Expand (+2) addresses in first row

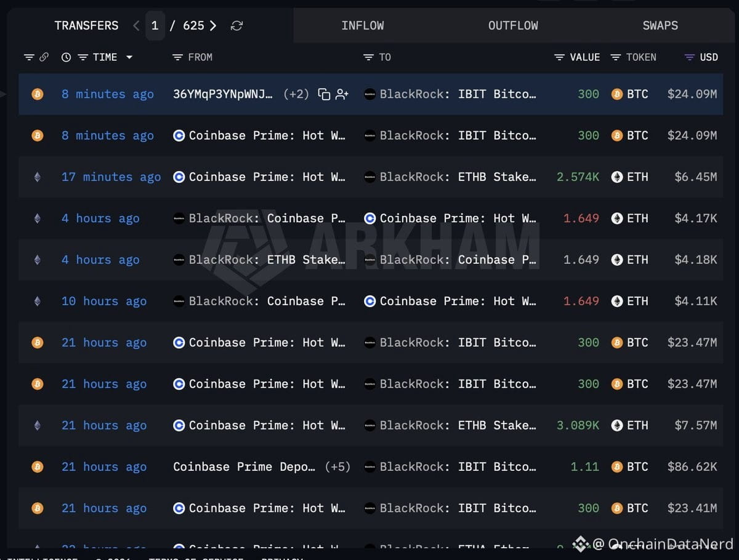click(296, 94)
